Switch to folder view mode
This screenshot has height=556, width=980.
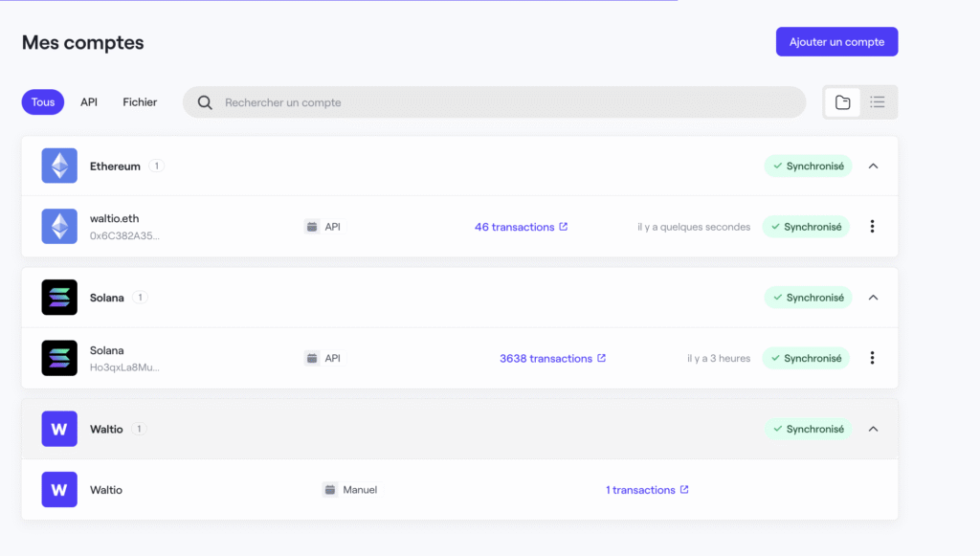tap(842, 101)
